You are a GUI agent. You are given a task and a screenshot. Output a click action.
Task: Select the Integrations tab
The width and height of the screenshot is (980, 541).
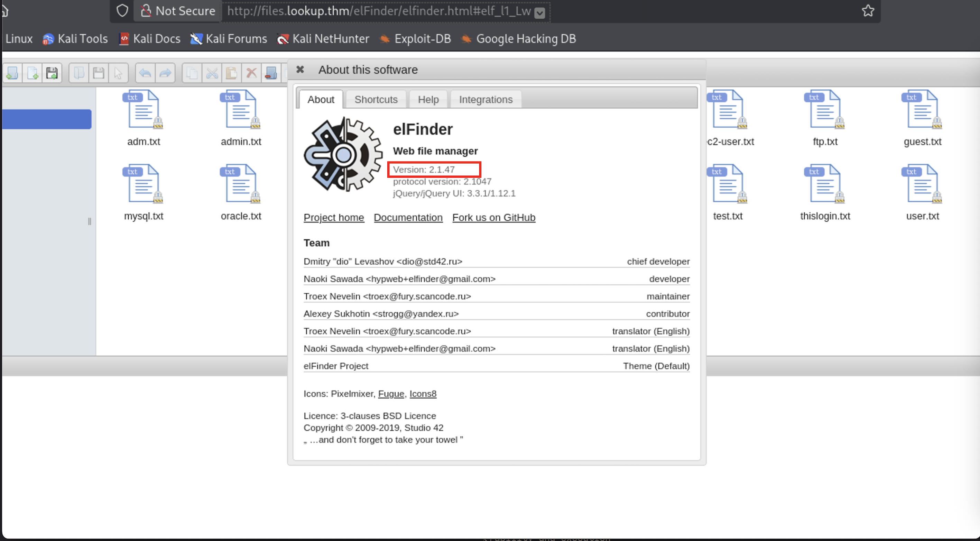(x=486, y=99)
